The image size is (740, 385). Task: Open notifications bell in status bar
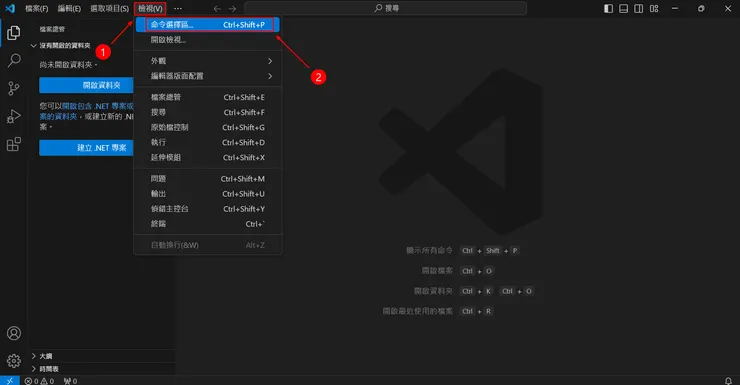pos(728,381)
